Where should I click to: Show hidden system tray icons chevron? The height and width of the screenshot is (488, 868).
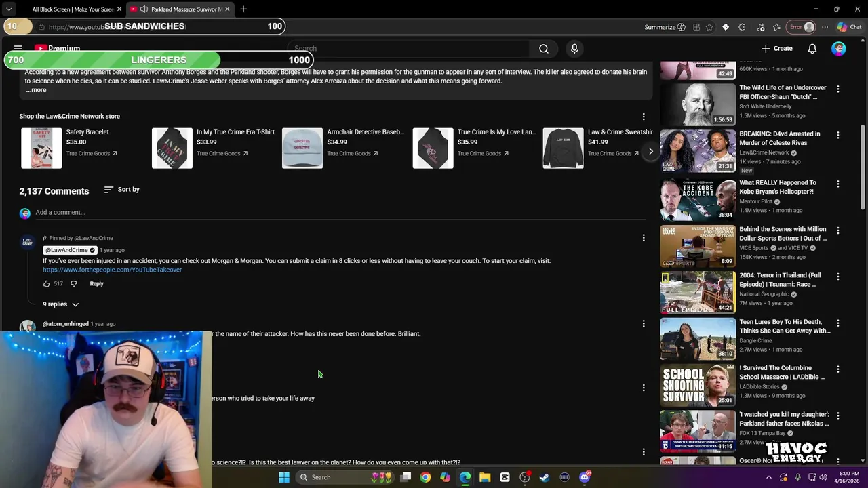[769, 477]
